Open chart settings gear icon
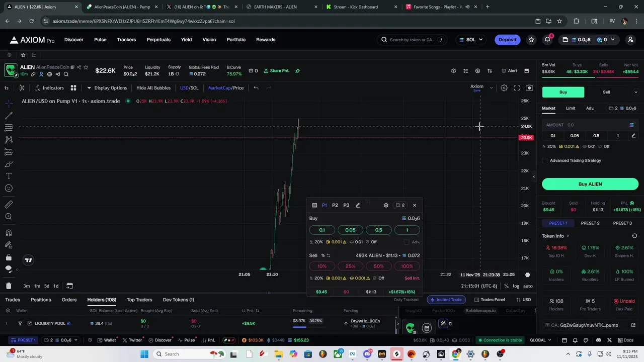644x362 pixels. click(504, 88)
